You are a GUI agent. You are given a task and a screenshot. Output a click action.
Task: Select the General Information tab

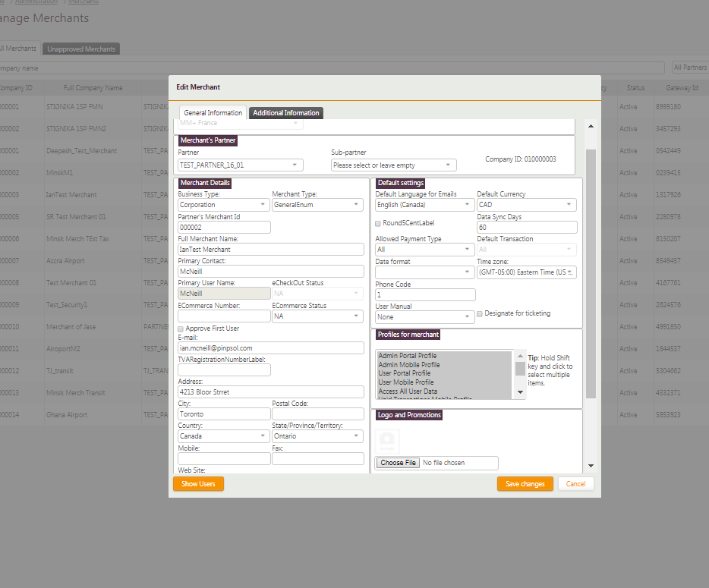[x=213, y=113]
